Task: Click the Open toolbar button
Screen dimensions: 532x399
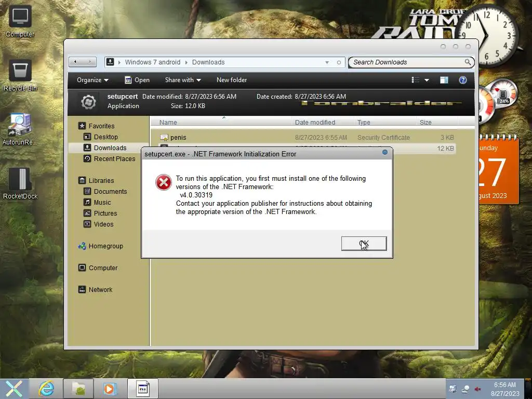Action: (137, 80)
